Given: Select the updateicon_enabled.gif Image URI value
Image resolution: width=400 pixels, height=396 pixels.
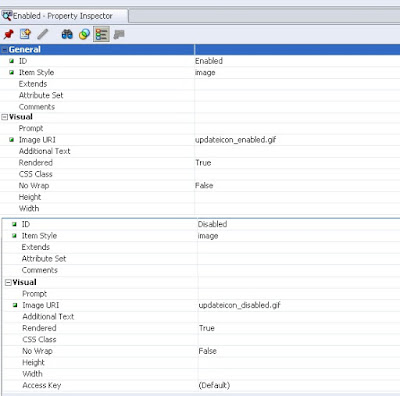Looking at the screenshot, I should pos(236,140).
